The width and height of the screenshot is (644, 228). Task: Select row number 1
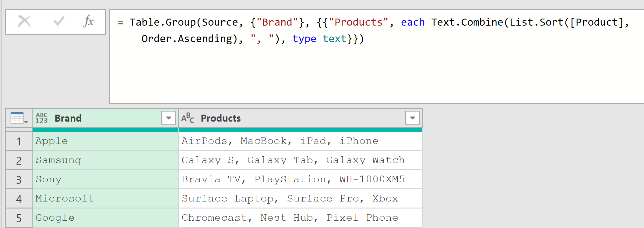(x=19, y=141)
